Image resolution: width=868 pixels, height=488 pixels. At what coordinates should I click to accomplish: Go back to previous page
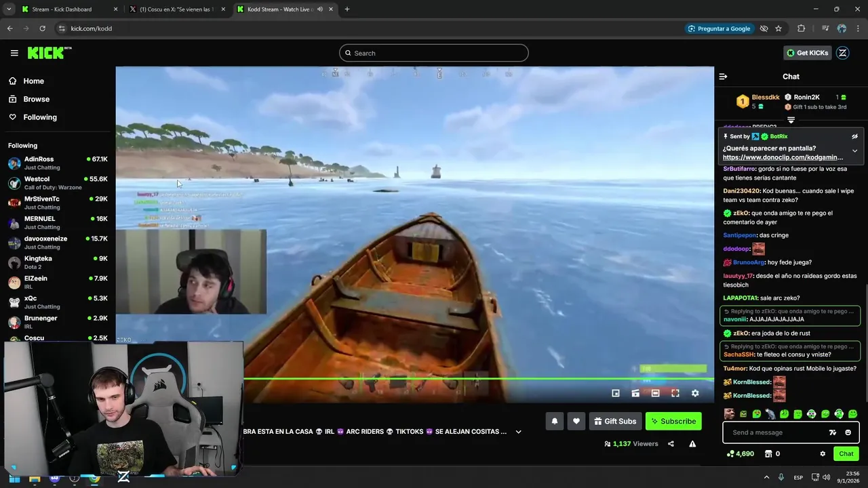click(9, 28)
